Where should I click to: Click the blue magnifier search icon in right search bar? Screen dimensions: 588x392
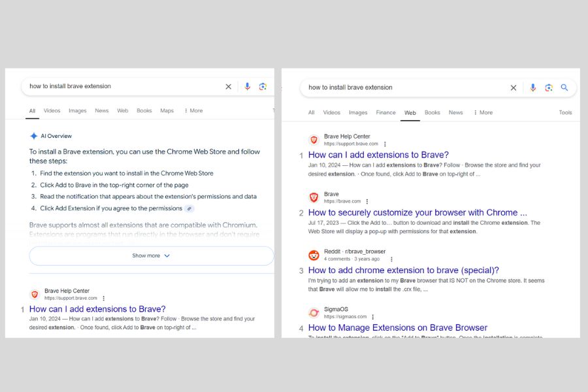(564, 88)
